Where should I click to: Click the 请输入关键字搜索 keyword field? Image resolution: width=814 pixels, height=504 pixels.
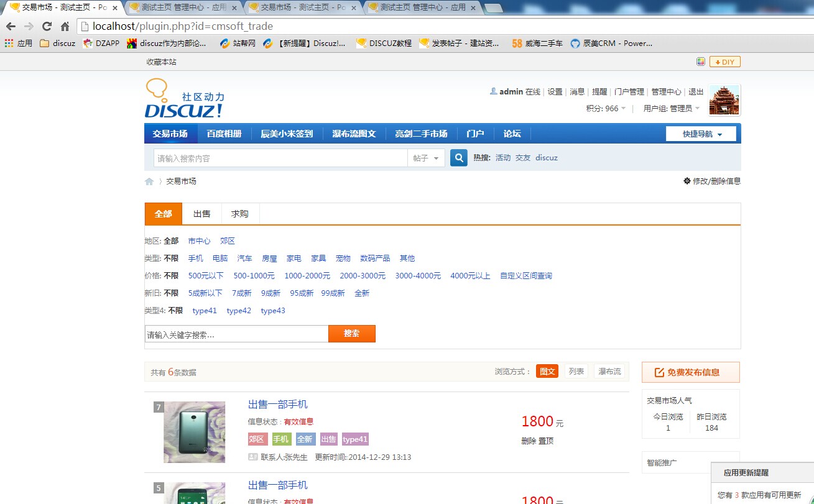[236, 334]
